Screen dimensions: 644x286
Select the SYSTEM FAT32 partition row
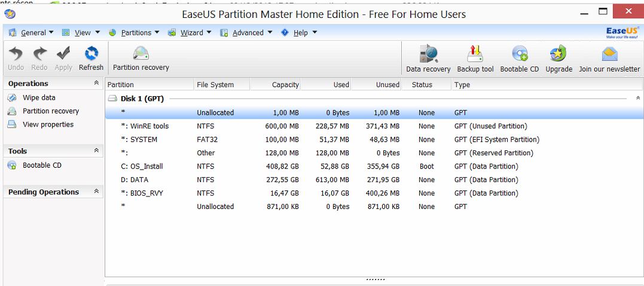374,140
